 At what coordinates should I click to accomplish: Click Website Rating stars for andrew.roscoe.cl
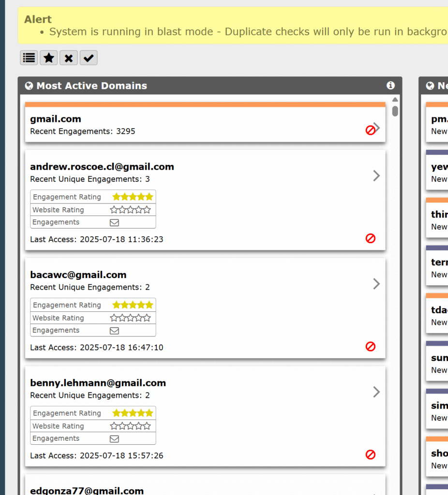131,210
